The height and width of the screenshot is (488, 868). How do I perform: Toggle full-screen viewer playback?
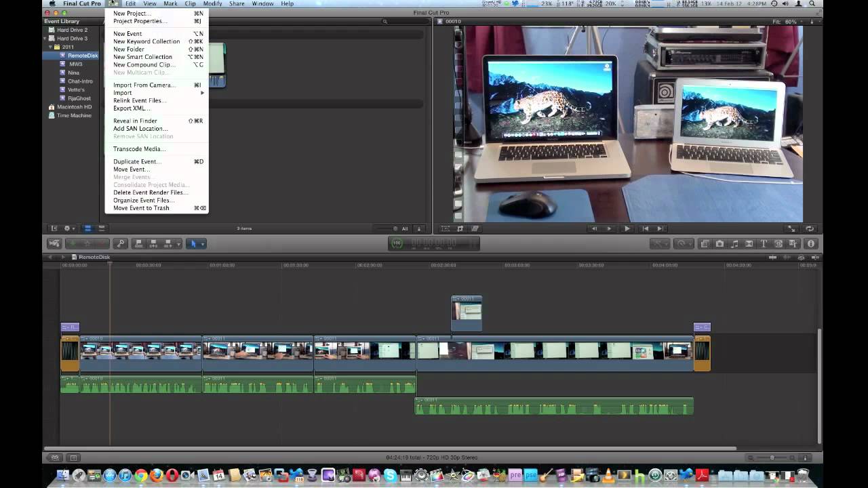[791, 229]
